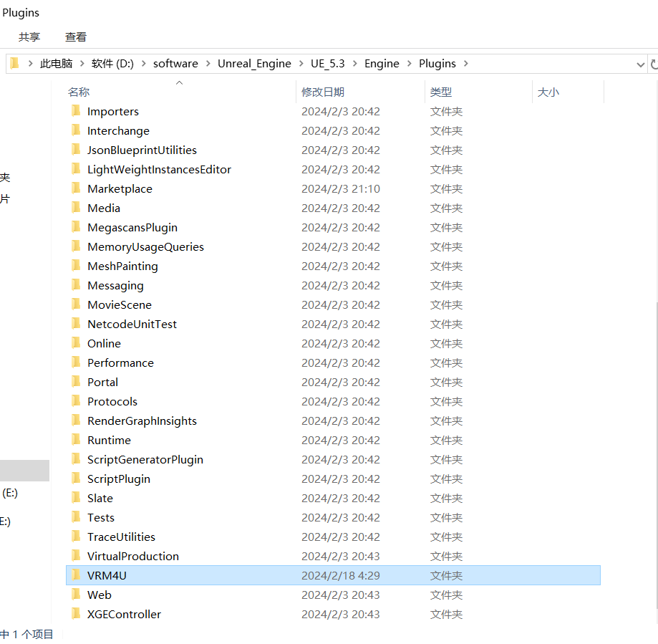
Task: Click the address bar folder icon
Action: pos(15,63)
